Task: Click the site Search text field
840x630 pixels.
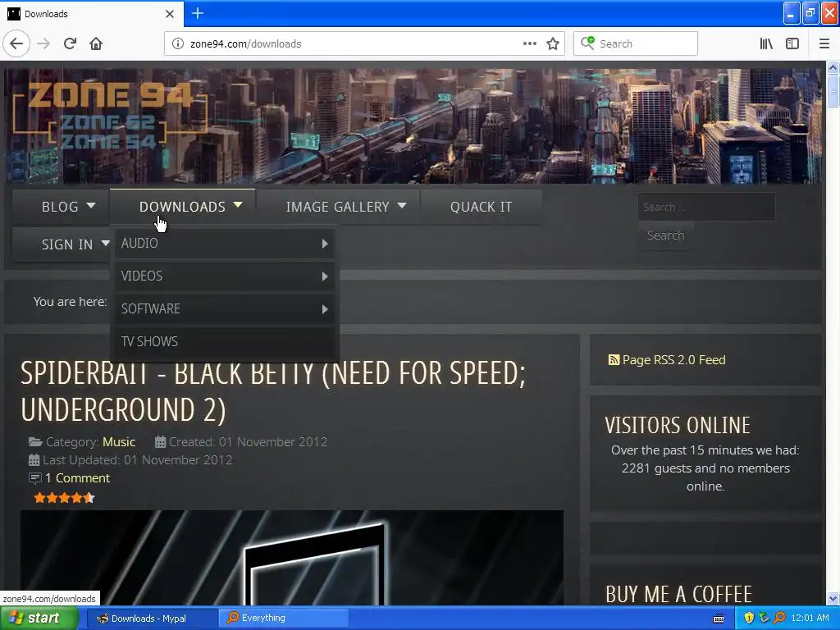Action: [x=706, y=208]
